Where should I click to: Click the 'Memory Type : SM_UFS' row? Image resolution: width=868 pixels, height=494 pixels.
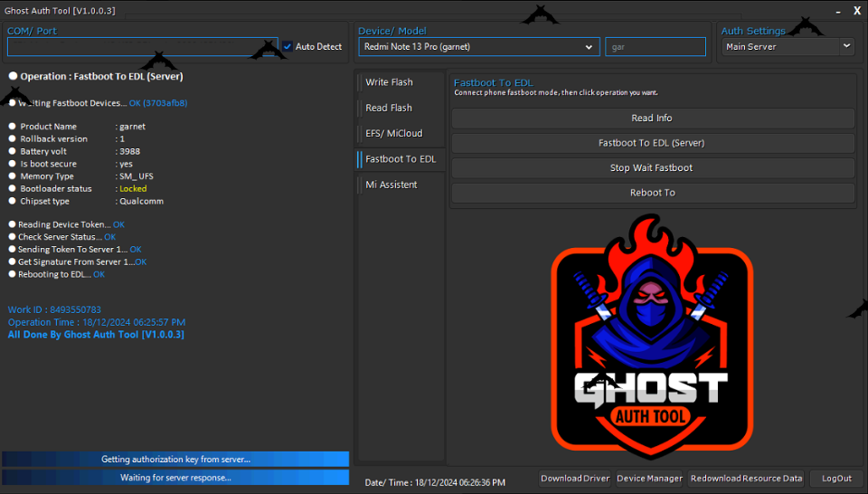click(x=81, y=176)
